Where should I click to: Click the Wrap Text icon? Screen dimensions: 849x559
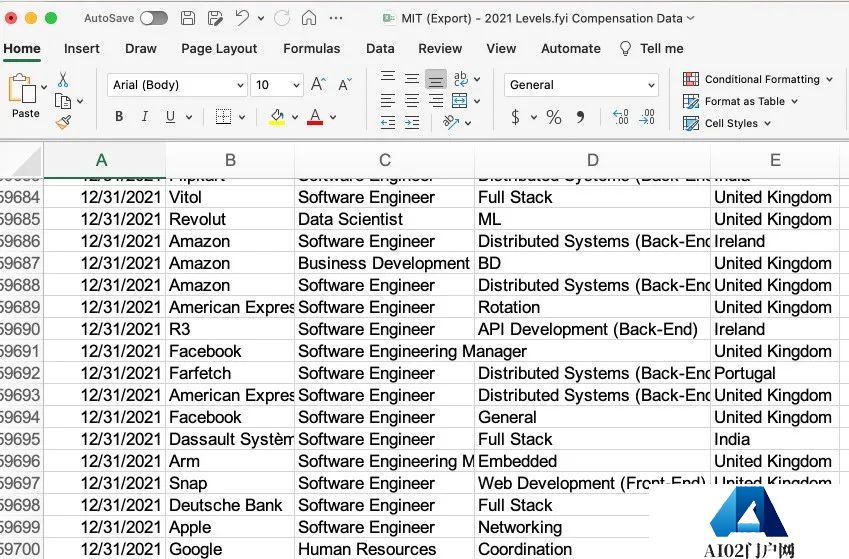[x=461, y=79]
